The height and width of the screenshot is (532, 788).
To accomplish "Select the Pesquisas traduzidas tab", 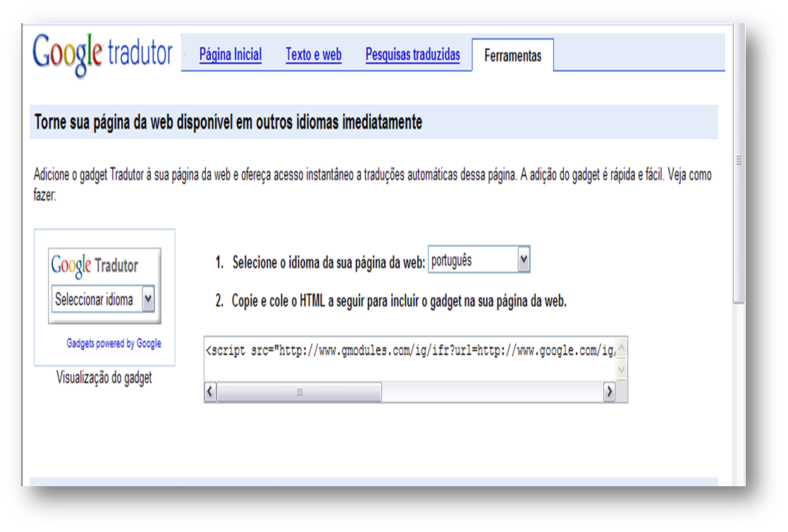I will (412, 54).
